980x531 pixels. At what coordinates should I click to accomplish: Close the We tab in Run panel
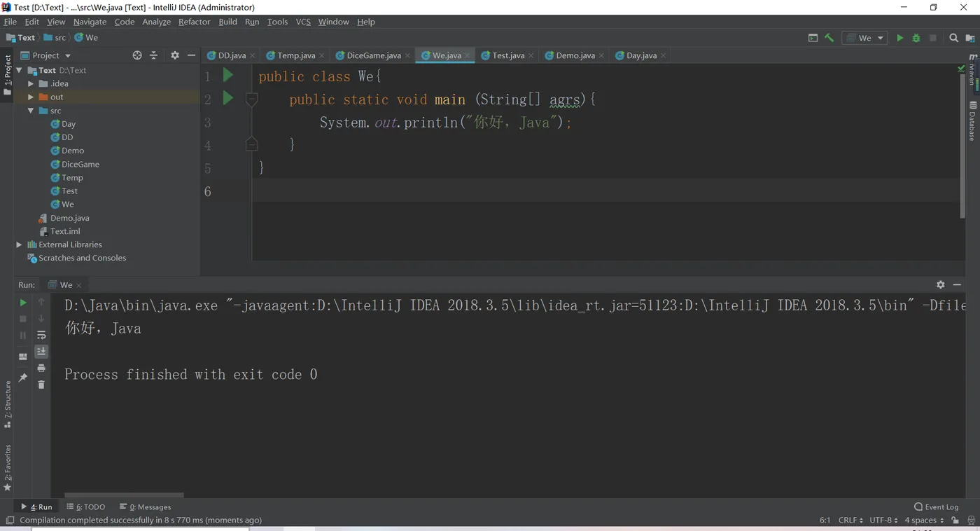[x=79, y=285]
